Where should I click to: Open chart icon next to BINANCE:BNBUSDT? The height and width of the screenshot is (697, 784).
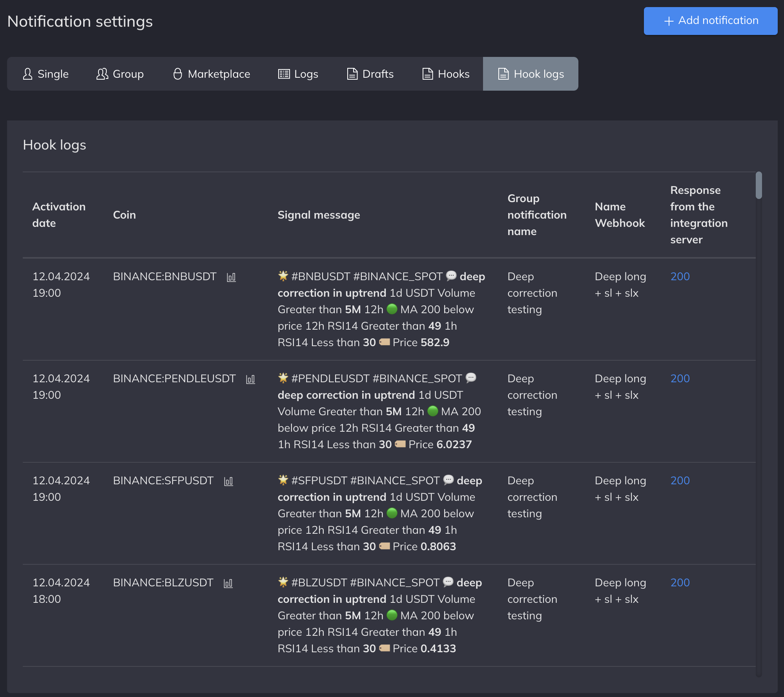(231, 277)
